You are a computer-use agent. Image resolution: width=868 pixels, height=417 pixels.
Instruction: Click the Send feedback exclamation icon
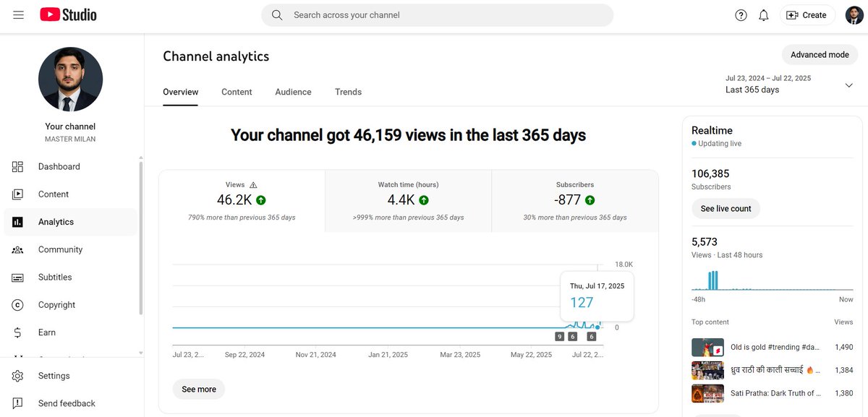18,403
